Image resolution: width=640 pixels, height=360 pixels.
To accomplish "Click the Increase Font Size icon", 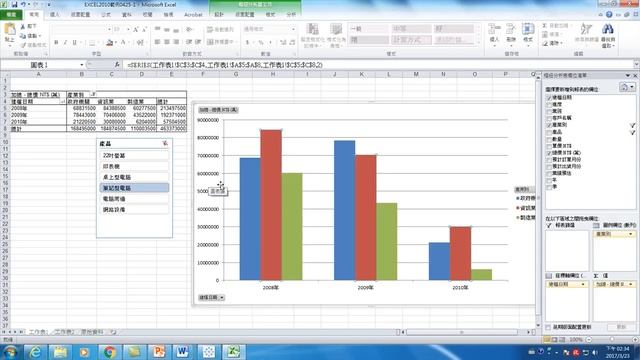I will tap(136, 29).
